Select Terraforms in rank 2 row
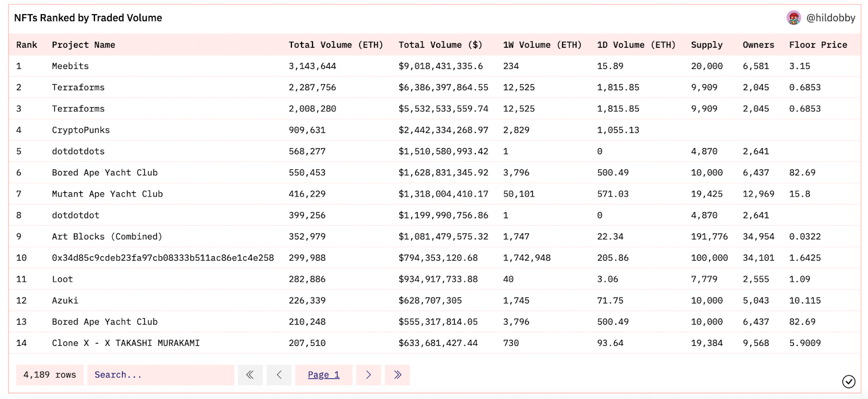This screenshot has width=868, height=399. (x=78, y=87)
